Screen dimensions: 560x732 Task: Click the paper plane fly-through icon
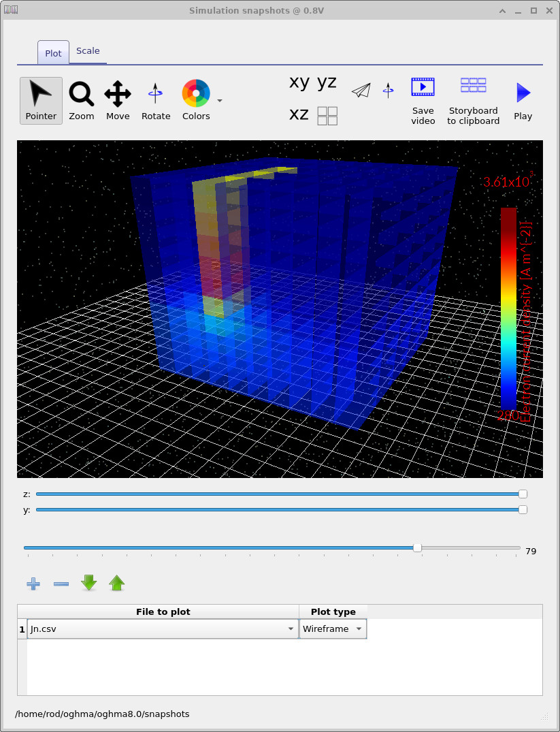pos(361,89)
